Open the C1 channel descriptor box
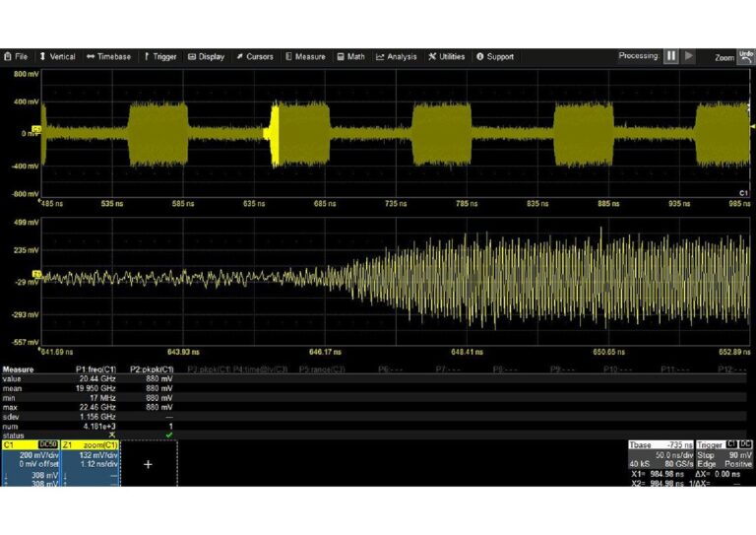This screenshot has width=756, height=535. click(30, 463)
